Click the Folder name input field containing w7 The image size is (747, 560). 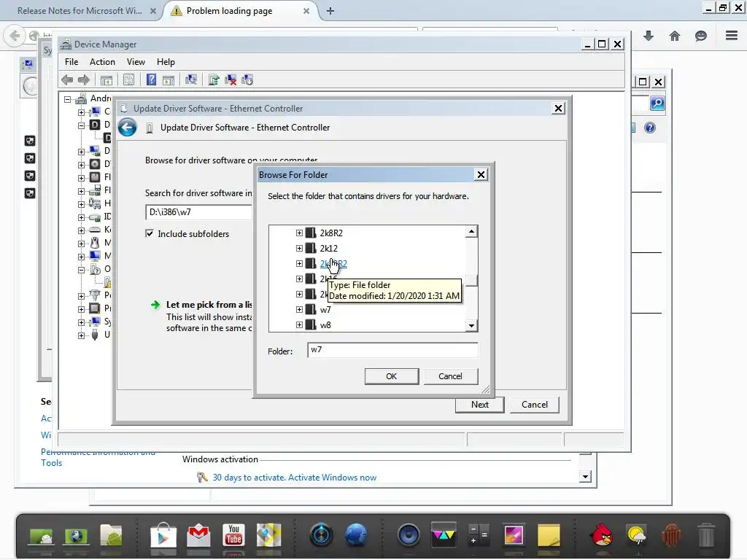point(392,350)
